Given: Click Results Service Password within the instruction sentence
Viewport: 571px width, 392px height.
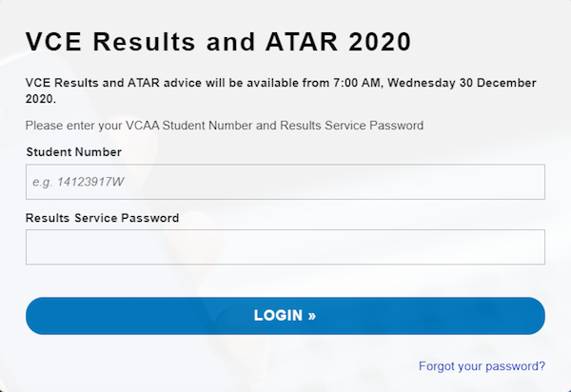Looking at the screenshot, I should tap(352, 126).
